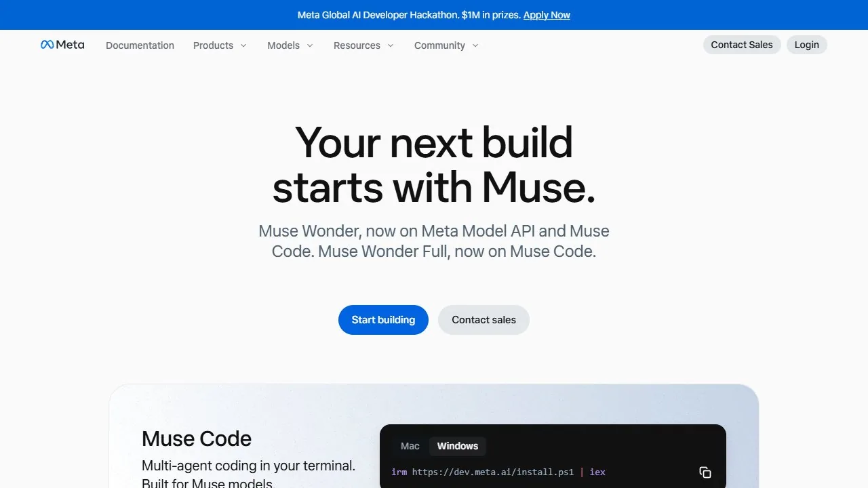Viewport: 868px width, 488px height.
Task: Click the Start building button
Action: tap(383, 320)
